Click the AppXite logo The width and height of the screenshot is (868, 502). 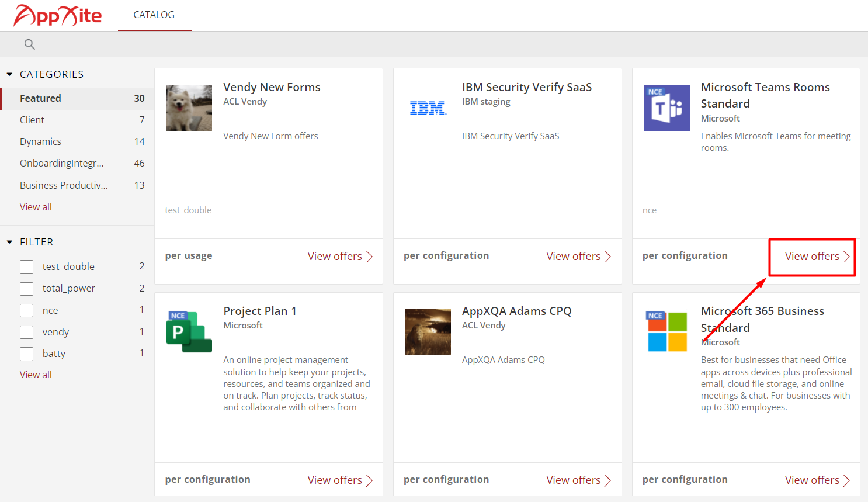pyautogui.click(x=57, y=15)
